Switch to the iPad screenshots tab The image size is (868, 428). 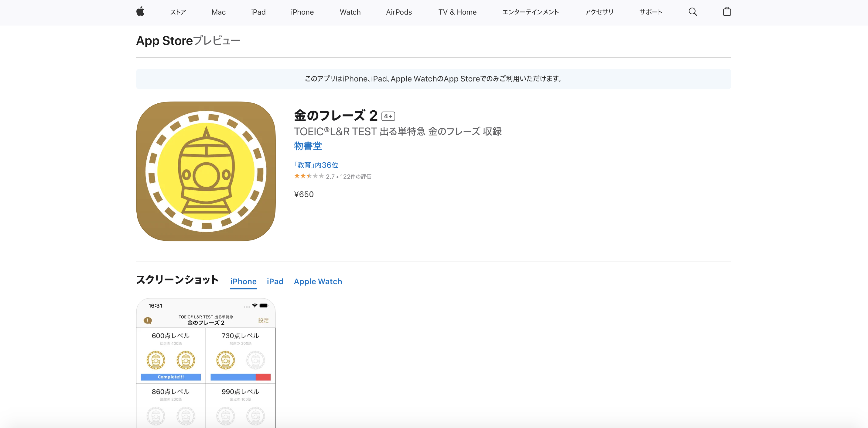coord(275,281)
